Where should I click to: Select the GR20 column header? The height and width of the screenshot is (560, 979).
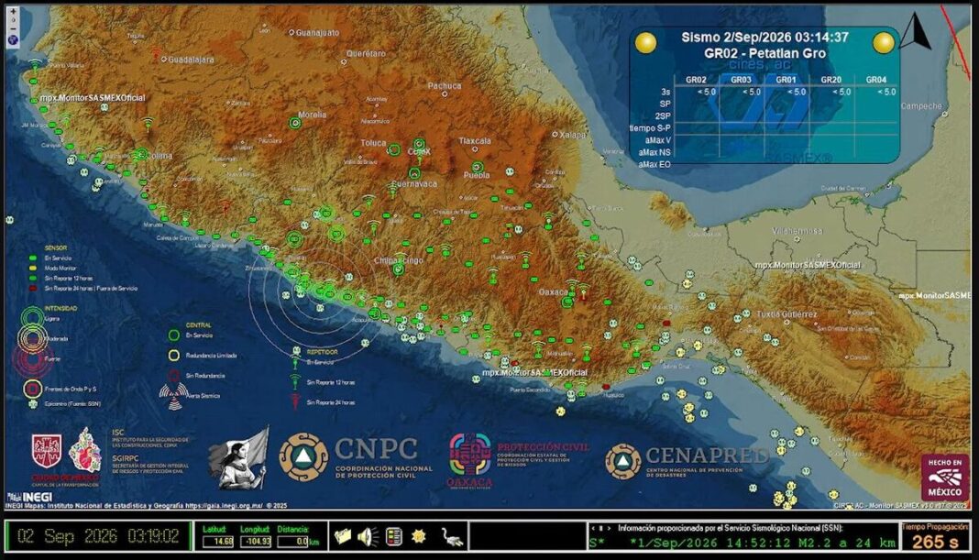coord(831,80)
